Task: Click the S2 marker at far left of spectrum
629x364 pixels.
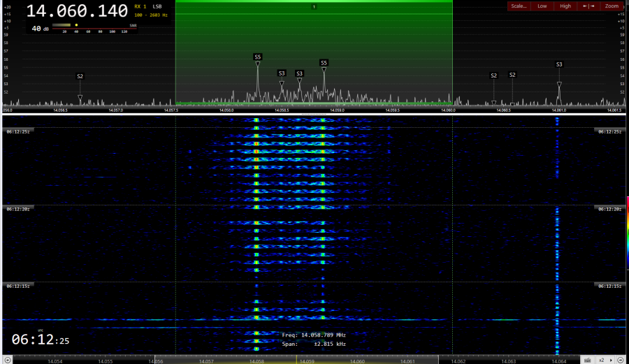Action: (80, 76)
